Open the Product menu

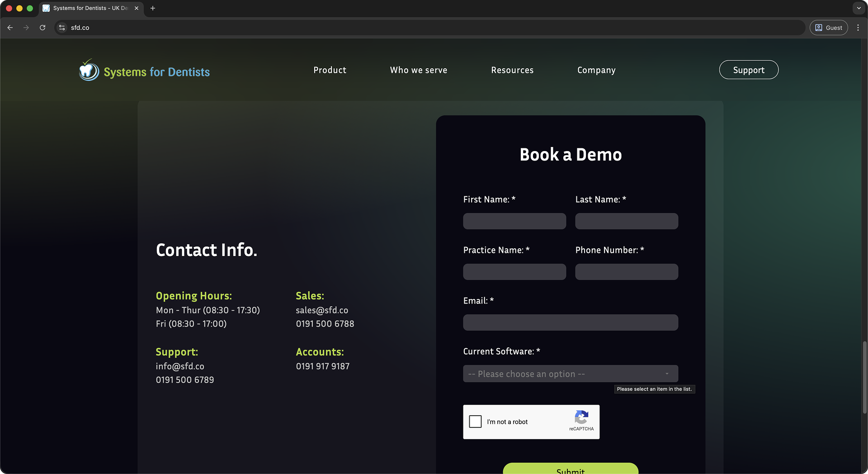(330, 70)
